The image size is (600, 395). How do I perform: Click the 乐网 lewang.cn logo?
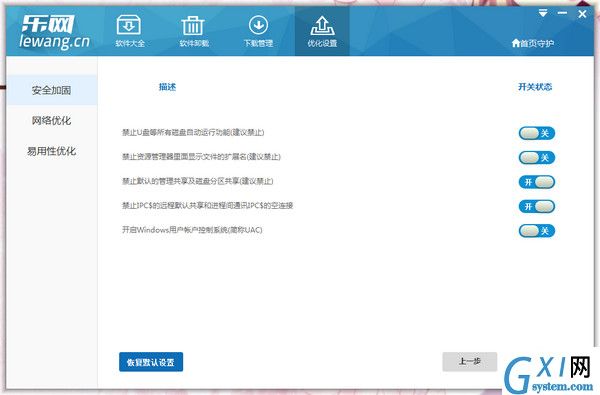click(x=54, y=32)
